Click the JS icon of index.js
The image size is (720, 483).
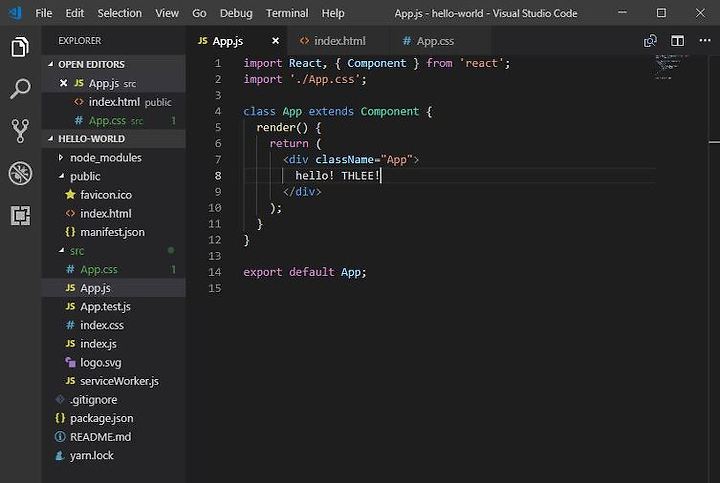pos(70,343)
